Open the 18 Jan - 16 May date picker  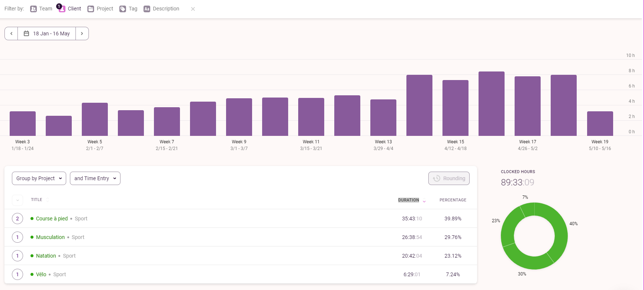(x=47, y=34)
